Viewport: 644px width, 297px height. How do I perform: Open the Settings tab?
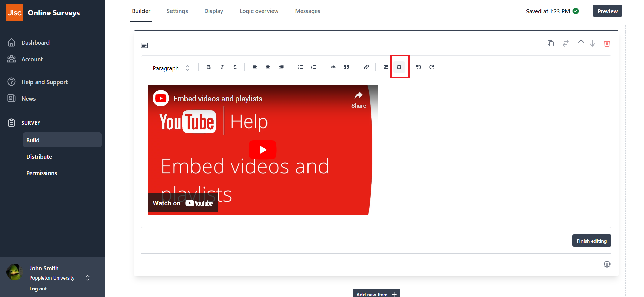click(177, 11)
